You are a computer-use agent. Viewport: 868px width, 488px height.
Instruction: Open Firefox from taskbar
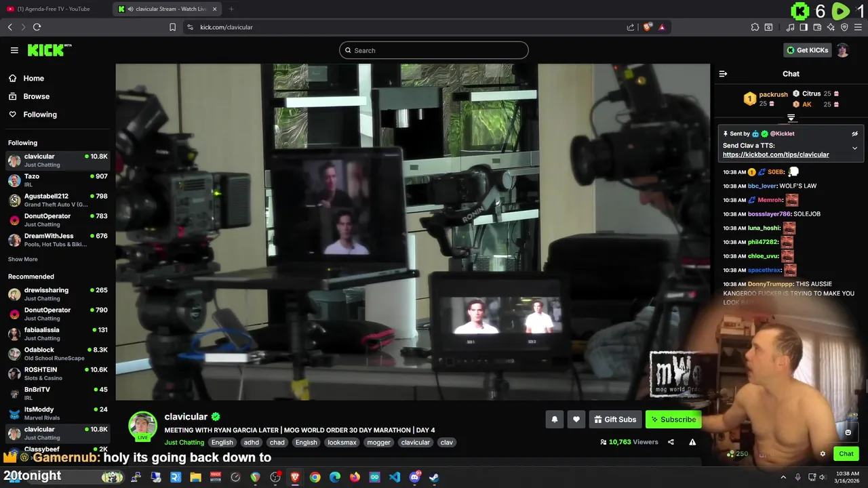click(355, 477)
